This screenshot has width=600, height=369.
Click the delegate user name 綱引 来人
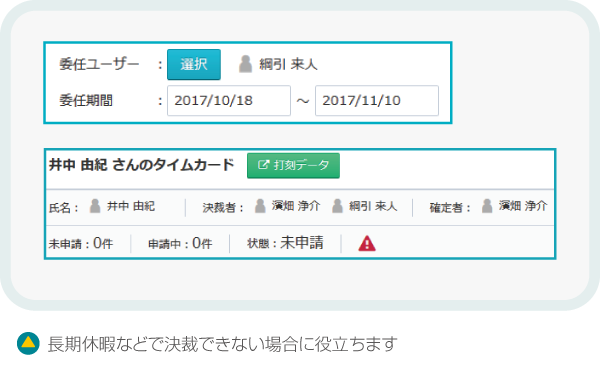(288, 64)
